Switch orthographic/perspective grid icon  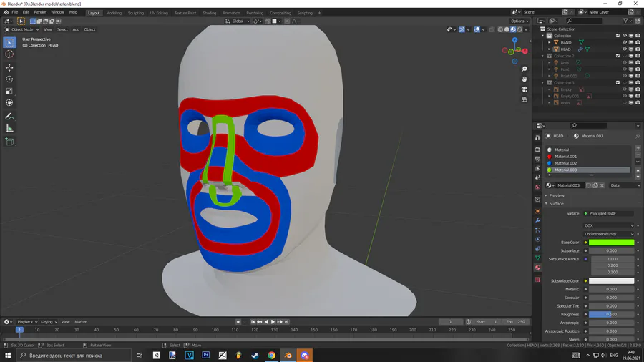524,99
